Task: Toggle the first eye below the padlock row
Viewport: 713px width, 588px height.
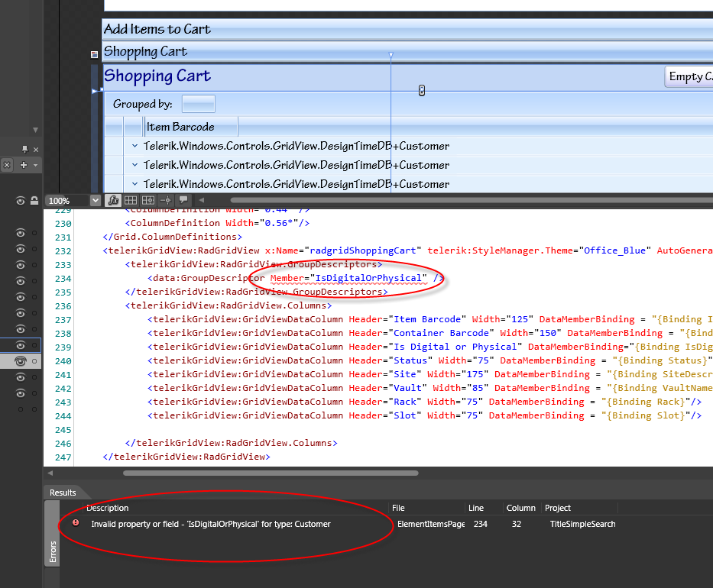Action: click(21, 233)
